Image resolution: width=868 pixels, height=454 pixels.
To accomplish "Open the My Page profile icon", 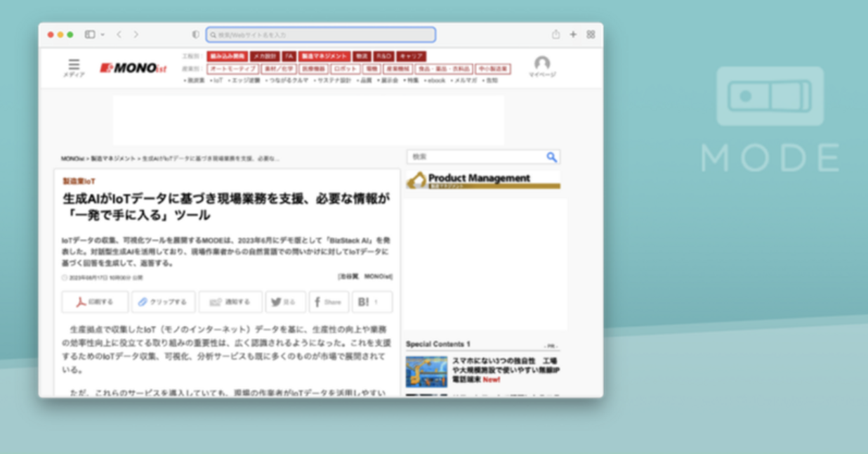I will (541, 65).
